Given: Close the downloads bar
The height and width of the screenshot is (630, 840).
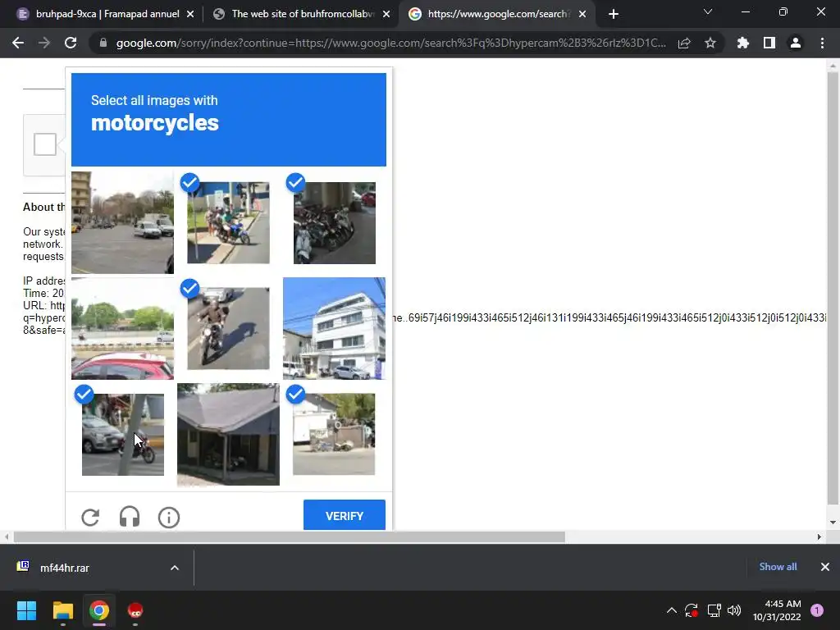Looking at the screenshot, I should (x=825, y=567).
